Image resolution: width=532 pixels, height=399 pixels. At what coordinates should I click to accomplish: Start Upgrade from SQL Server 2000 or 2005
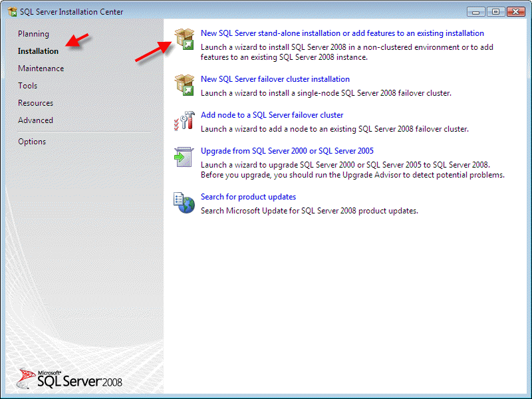[287, 151]
